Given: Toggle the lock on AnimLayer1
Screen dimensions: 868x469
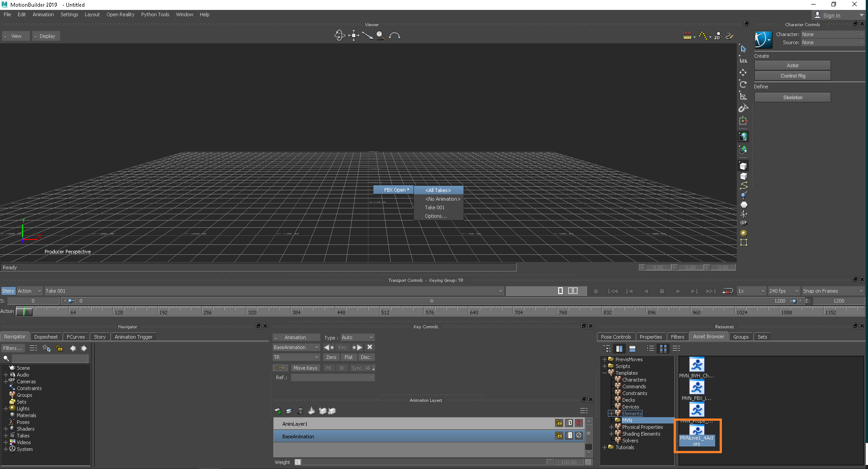Looking at the screenshot, I should 559,423.
